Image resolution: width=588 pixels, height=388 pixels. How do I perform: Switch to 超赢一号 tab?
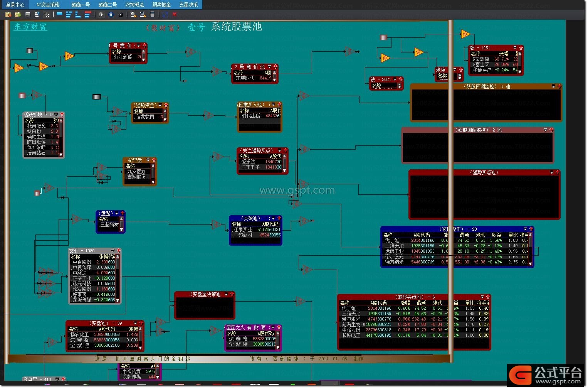tap(81, 5)
